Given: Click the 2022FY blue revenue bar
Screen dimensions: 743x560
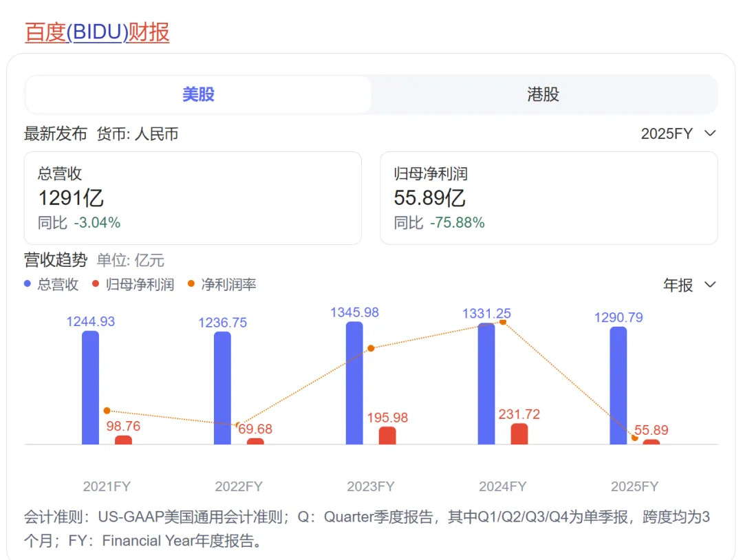Looking at the screenshot, I should tap(222, 388).
